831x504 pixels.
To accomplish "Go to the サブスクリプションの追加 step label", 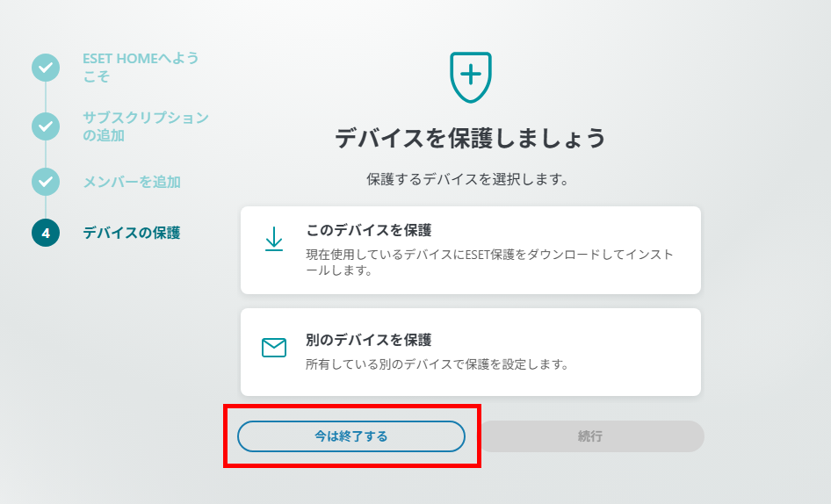I will click(x=146, y=126).
